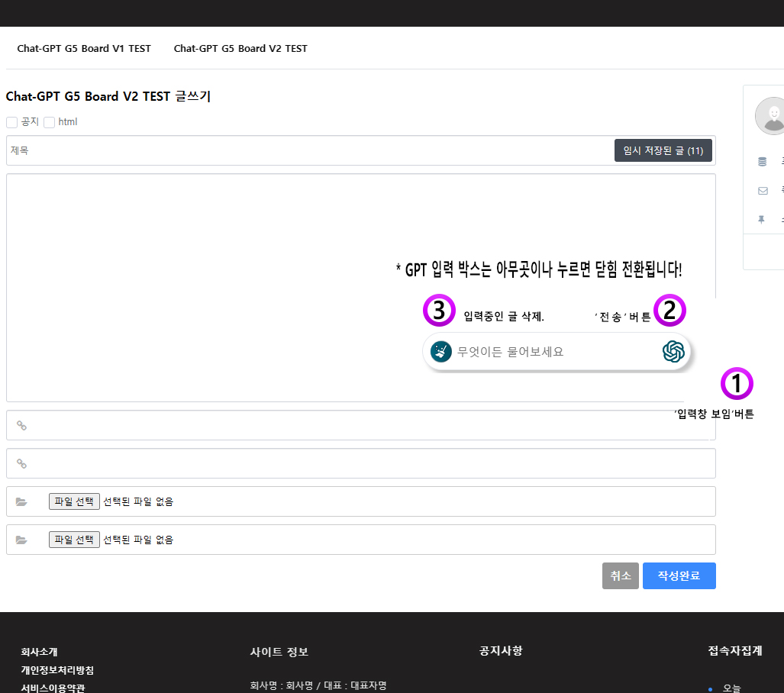The height and width of the screenshot is (693, 784).
Task: Click the envelope message icon in sidebar
Action: click(x=763, y=191)
